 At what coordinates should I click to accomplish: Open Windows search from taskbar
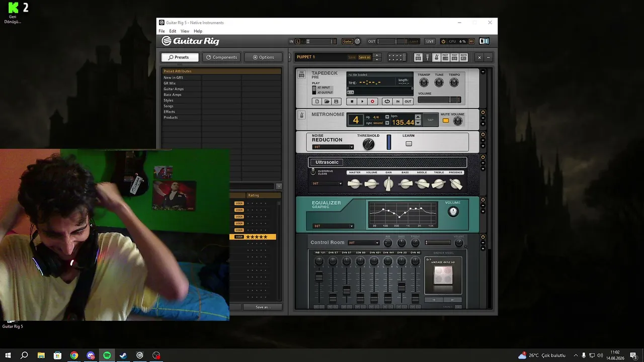pos(24,355)
